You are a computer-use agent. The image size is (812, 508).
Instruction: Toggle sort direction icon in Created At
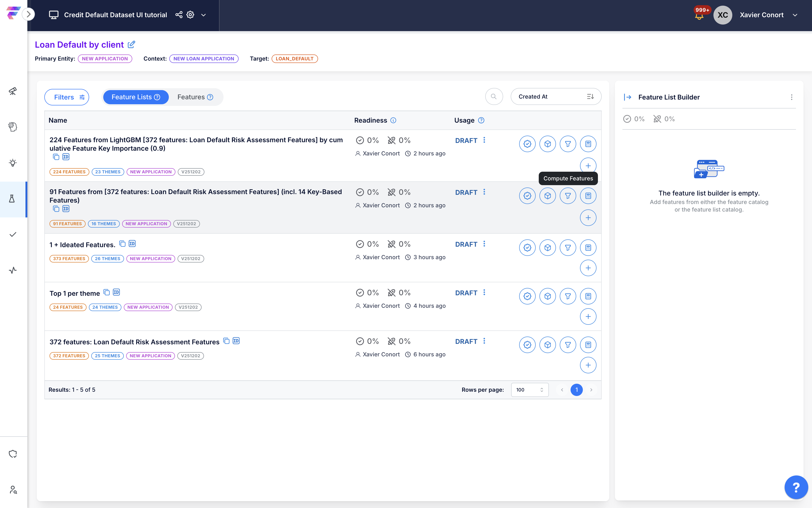[590, 97]
